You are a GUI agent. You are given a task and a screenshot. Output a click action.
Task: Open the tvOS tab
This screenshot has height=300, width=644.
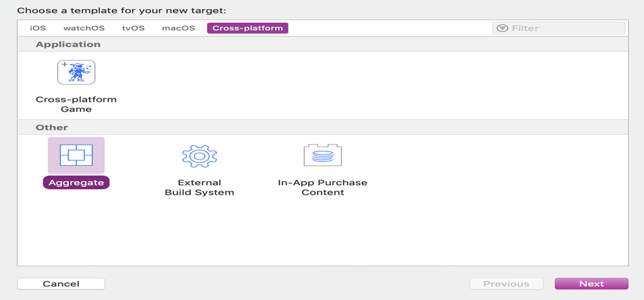133,28
